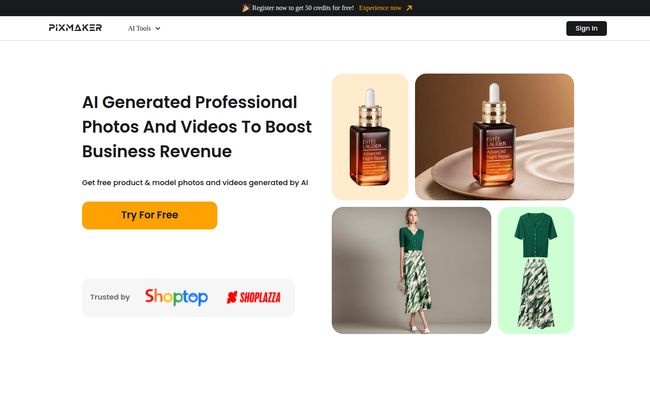Click the arrow icon beside Experience now
This screenshot has height=414, width=650.
coord(409,8)
